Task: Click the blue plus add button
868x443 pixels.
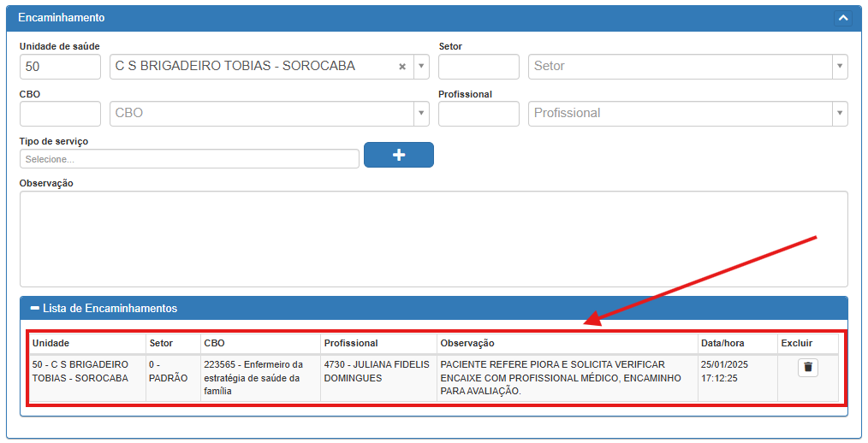Action: tap(398, 155)
